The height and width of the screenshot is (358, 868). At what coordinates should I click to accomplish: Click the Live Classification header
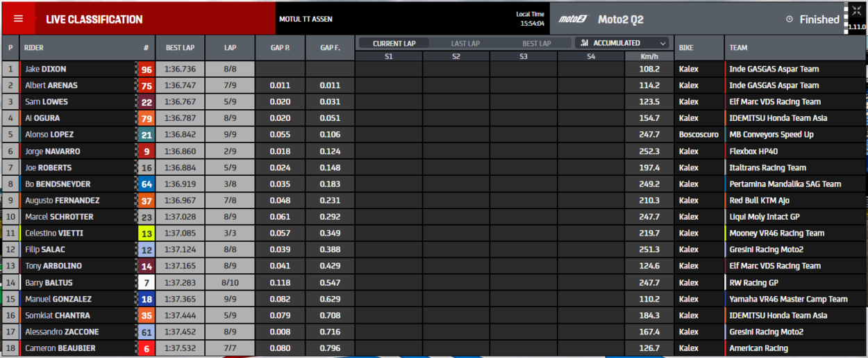click(x=94, y=19)
